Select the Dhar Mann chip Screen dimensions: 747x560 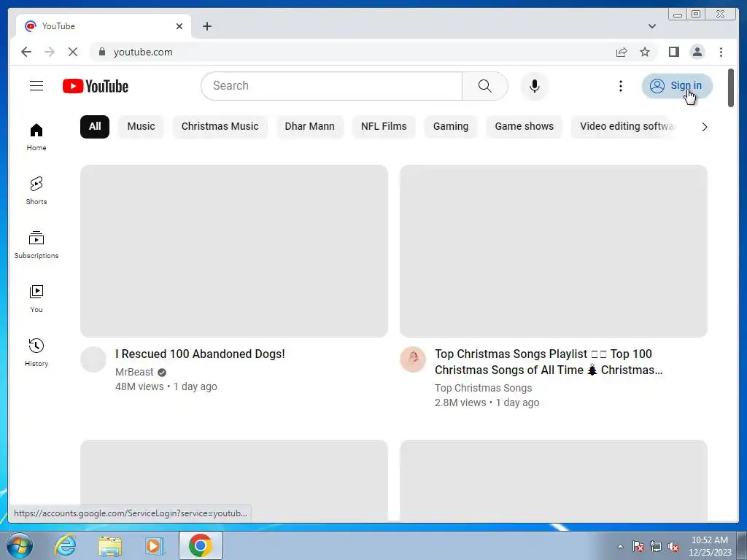coord(309,127)
